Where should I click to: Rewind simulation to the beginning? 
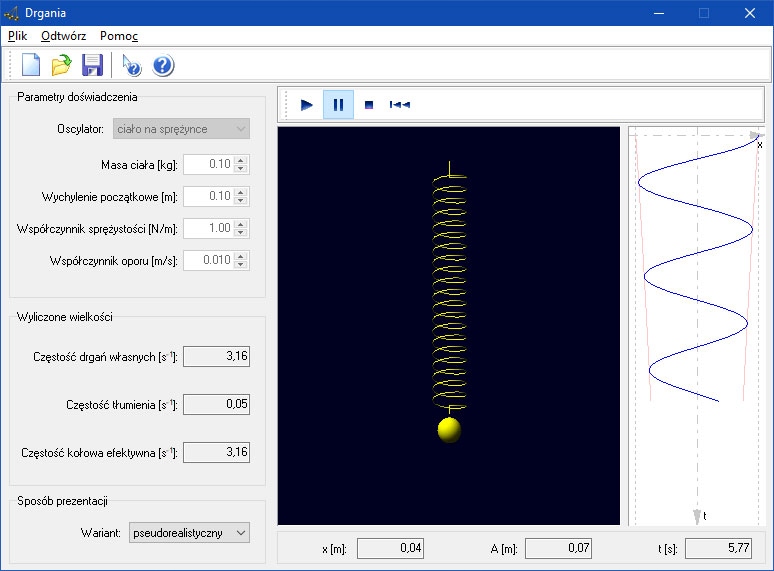click(400, 104)
